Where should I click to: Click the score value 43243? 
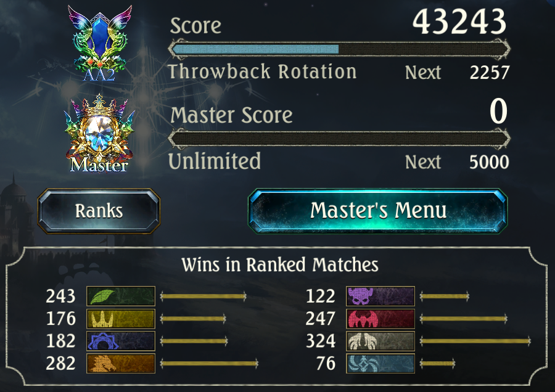(x=459, y=22)
